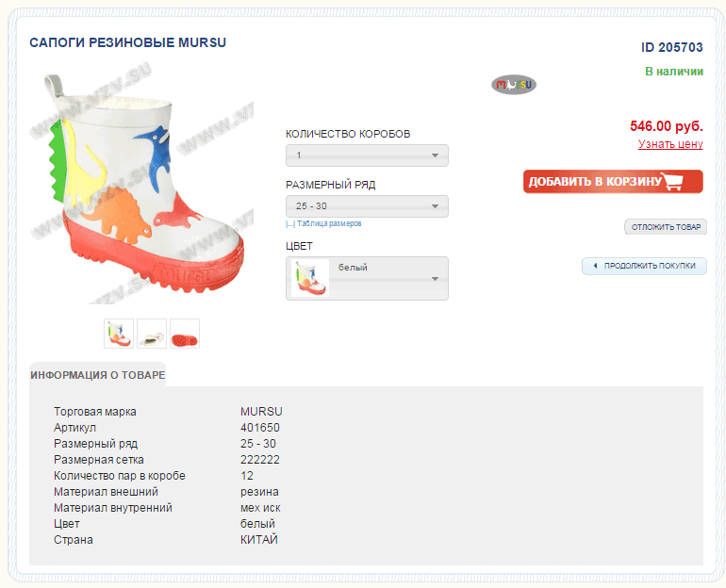Image resolution: width=726 pixels, height=588 pixels.
Task: Open the Таблица размеров link
Action: pyautogui.click(x=326, y=224)
